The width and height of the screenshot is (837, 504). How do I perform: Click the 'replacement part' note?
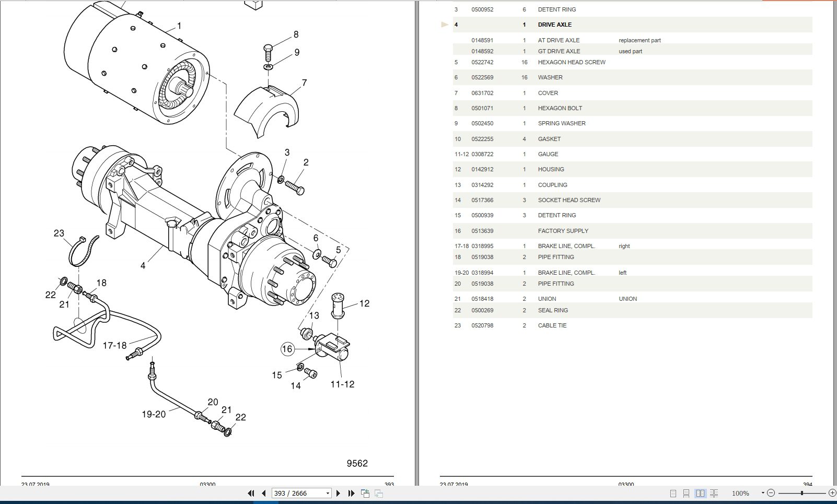640,40
